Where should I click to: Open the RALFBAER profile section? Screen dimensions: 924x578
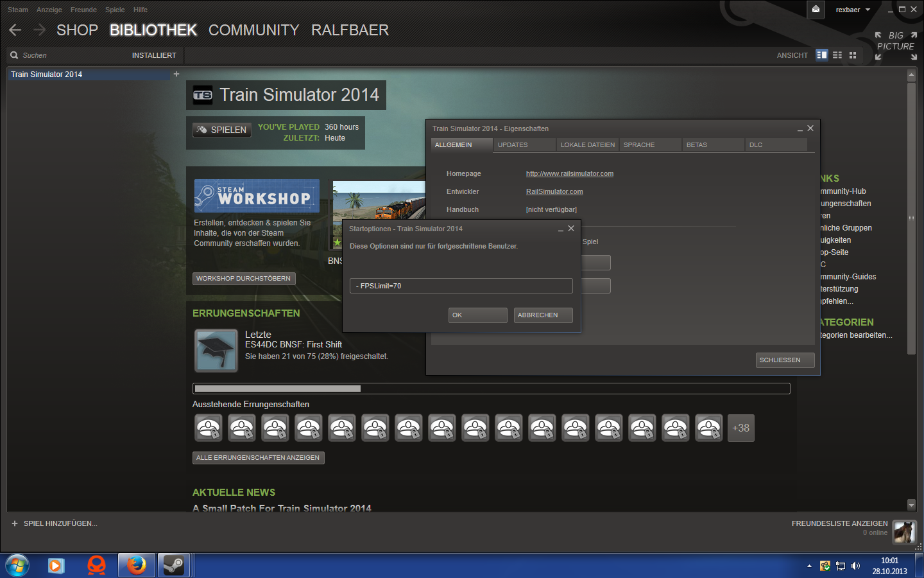pos(350,30)
